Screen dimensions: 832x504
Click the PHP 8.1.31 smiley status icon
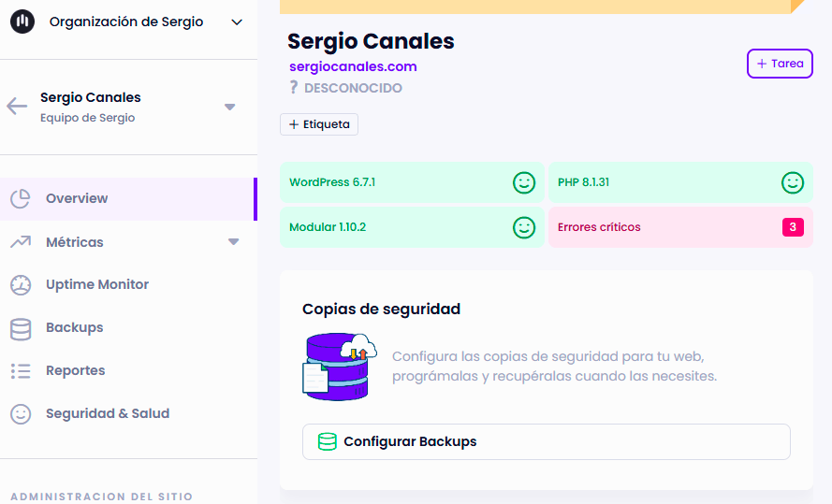click(x=792, y=182)
